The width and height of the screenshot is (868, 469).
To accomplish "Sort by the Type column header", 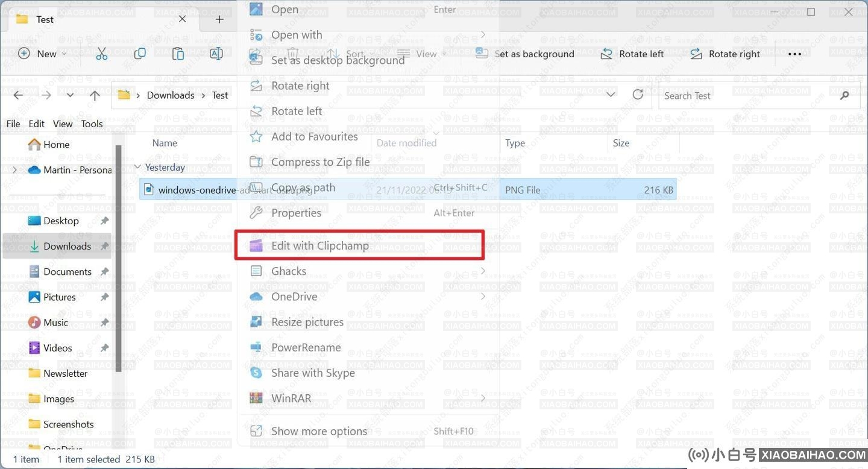I will [515, 143].
